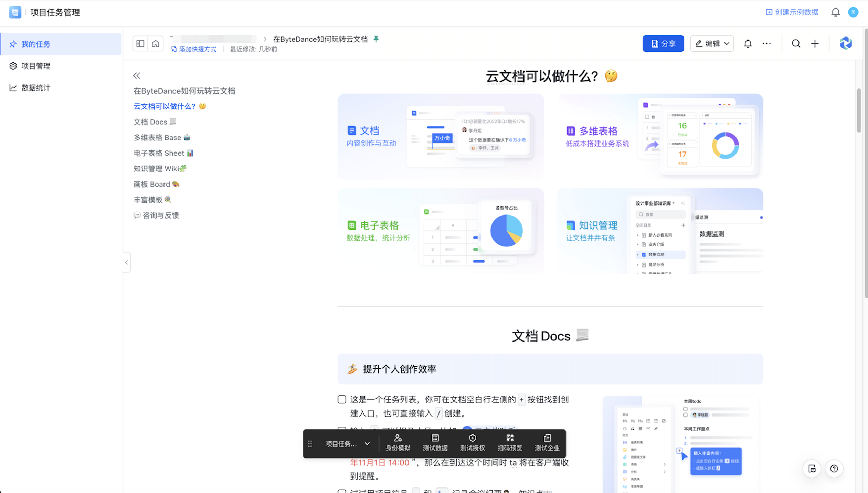Screen dimensions: 868x493
Task: Check the task list item starting 这是一个任务列表
Action: pyautogui.click(x=342, y=399)
